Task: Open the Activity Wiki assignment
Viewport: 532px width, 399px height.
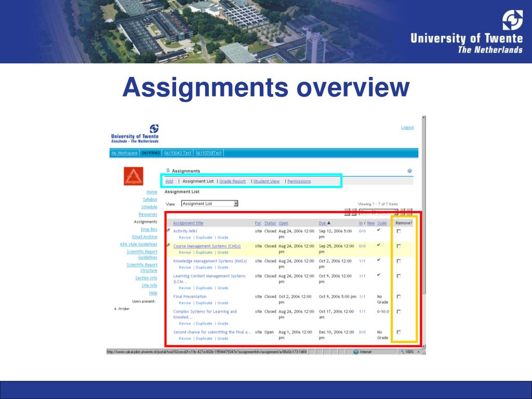Action: tap(185, 231)
